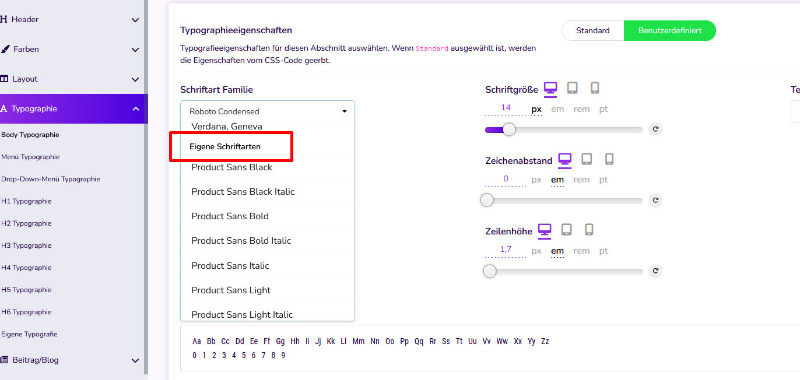
Task: Click the Schriftgröße value field showing 14
Action: pos(506,108)
